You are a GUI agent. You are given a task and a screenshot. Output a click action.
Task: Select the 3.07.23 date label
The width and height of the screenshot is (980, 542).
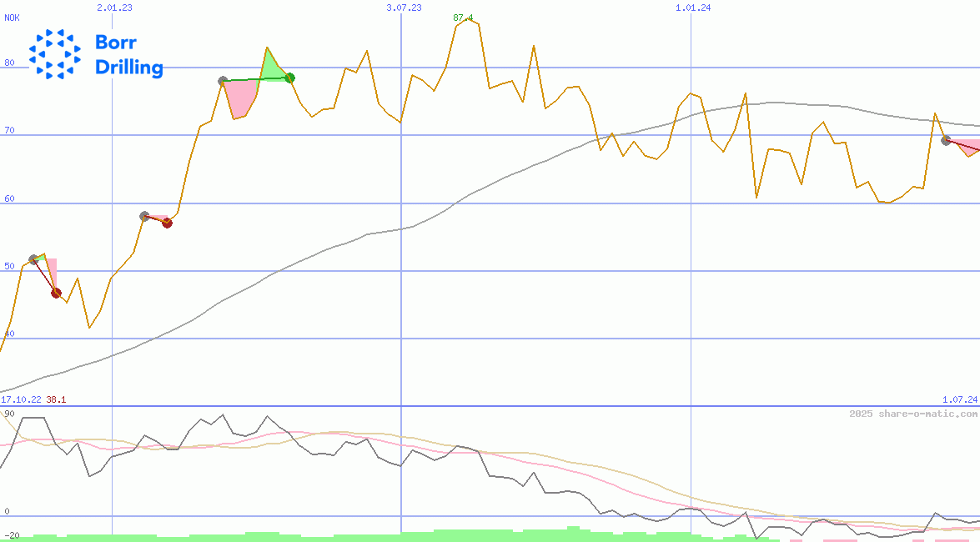[404, 8]
